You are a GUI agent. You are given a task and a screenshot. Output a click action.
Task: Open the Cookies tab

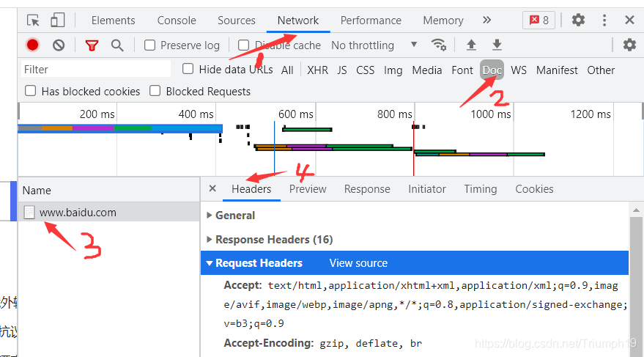tap(534, 189)
